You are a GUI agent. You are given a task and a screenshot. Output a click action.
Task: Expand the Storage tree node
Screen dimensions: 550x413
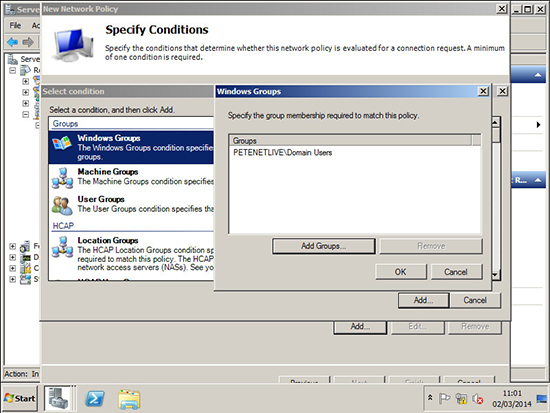point(13,279)
